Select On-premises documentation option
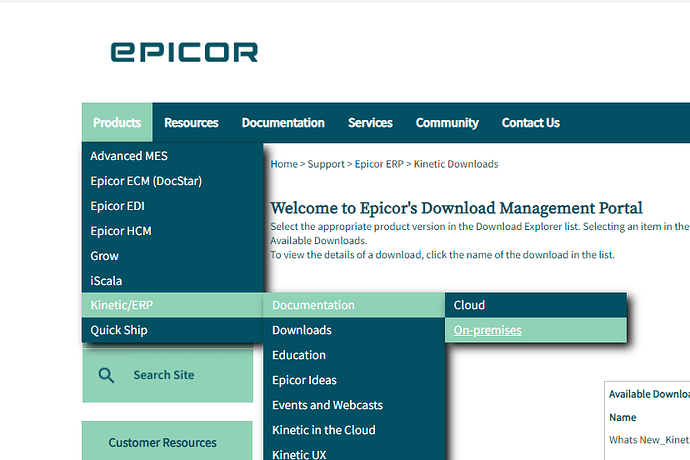 click(536, 330)
